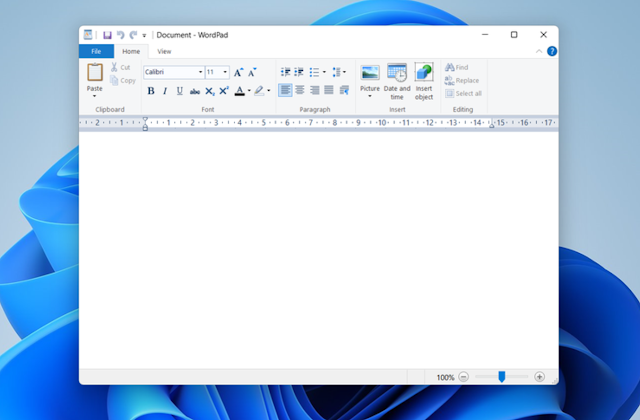Screen dimensions: 640x420
Task: Toggle Superscript formatting
Action: click(224, 91)
